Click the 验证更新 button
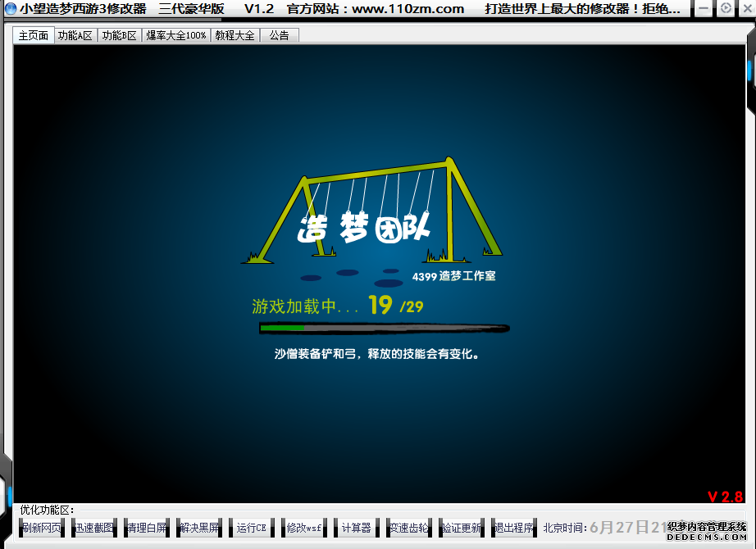756x549 pixels. pyautogui.click(x=462, y=528)
